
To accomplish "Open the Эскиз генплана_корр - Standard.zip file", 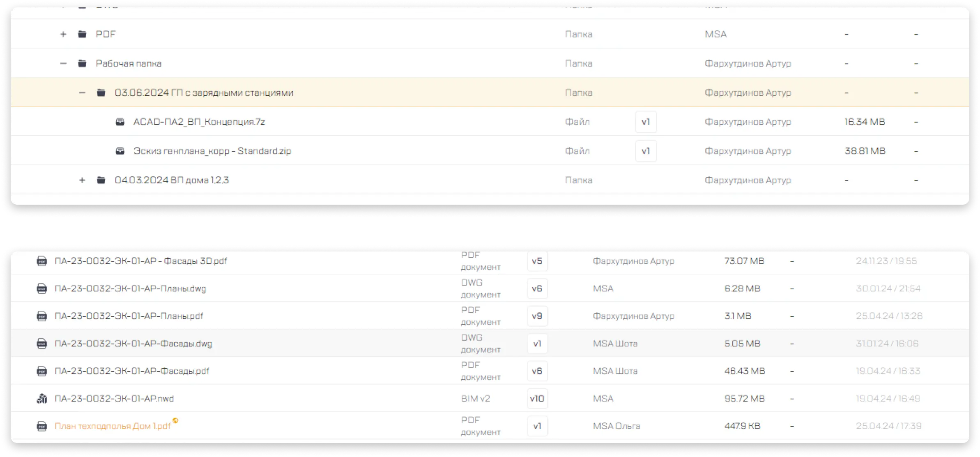I will (x=212, y=151).
